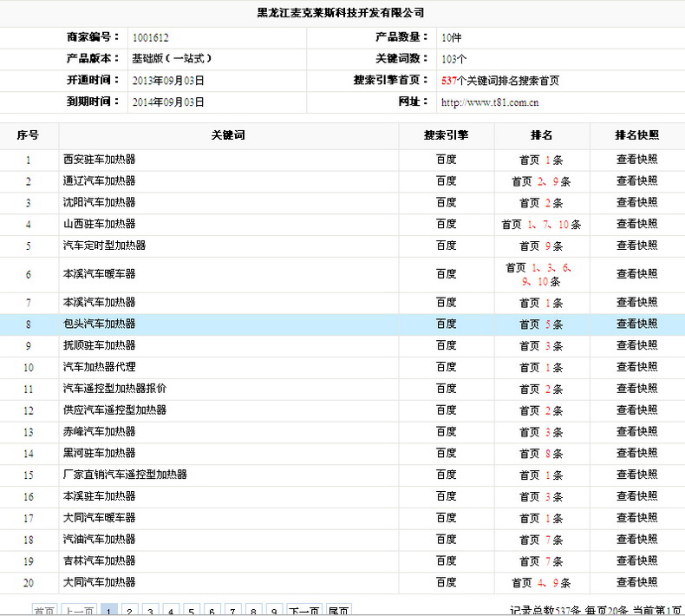
Task: View snapshot for 西安驻车加热器 row
Action: (636, 160)
